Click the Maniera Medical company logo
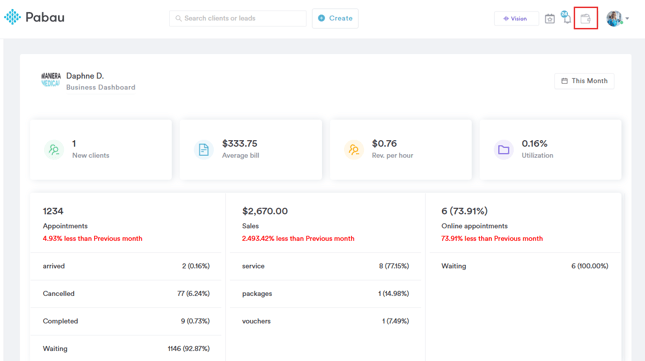This screenshot has height=361, width=645. tap(51, 80)
